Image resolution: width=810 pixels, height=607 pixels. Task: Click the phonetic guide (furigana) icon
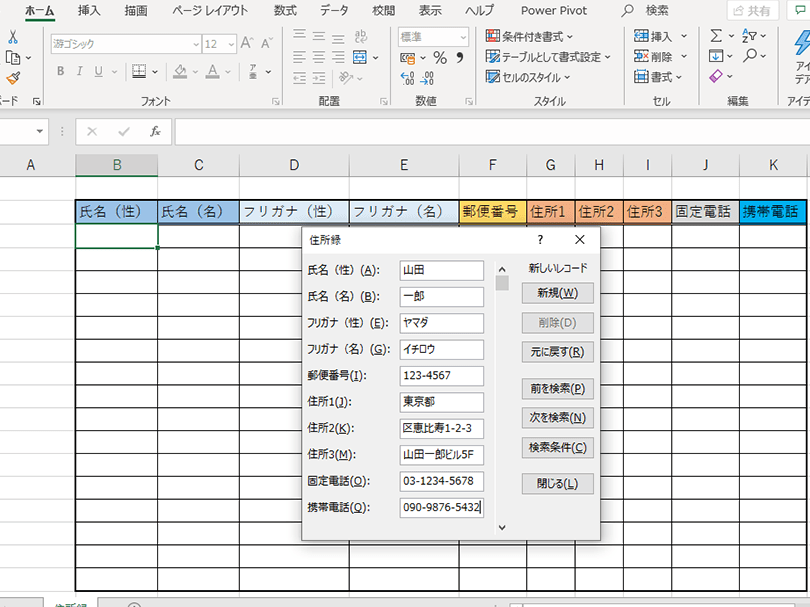pos(253,71)
